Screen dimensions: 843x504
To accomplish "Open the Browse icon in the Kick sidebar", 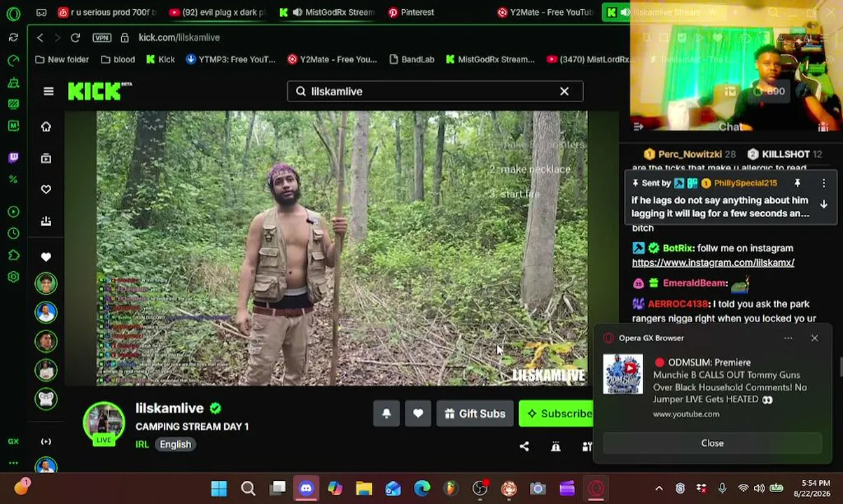I will (46, 158).
